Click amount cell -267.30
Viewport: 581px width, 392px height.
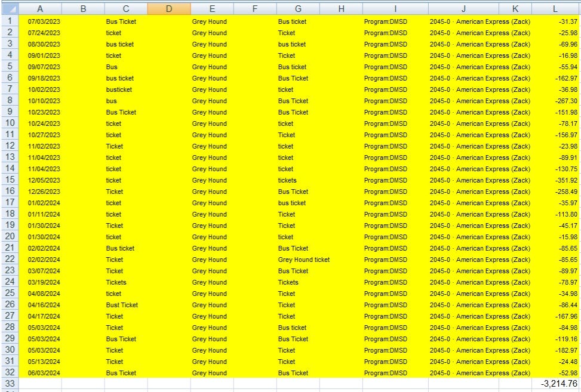coord(555,101)
